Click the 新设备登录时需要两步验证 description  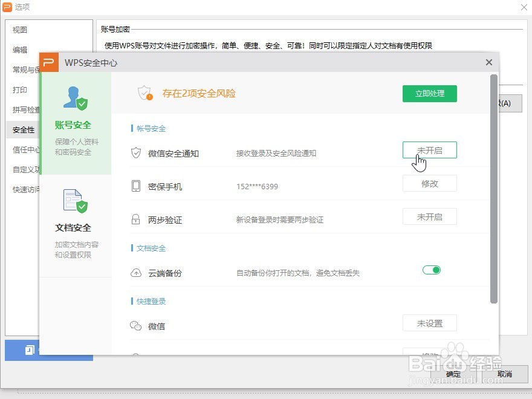click(280, 219)
